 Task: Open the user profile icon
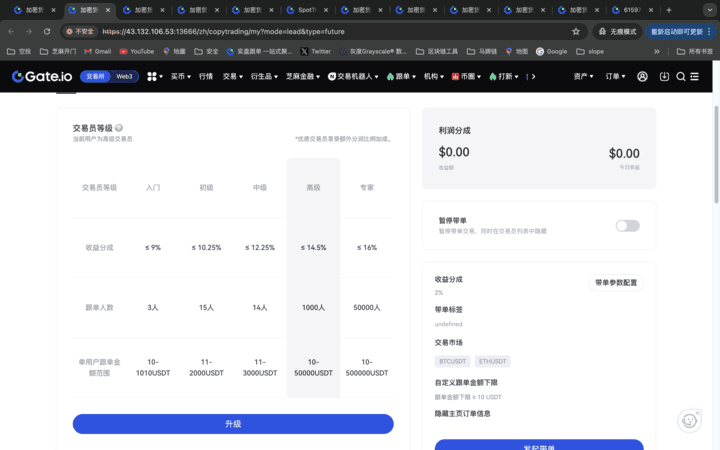point(642,76)
